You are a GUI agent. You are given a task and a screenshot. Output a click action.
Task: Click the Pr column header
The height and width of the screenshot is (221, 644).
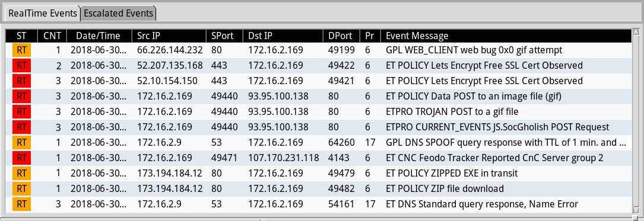[370, 36]
